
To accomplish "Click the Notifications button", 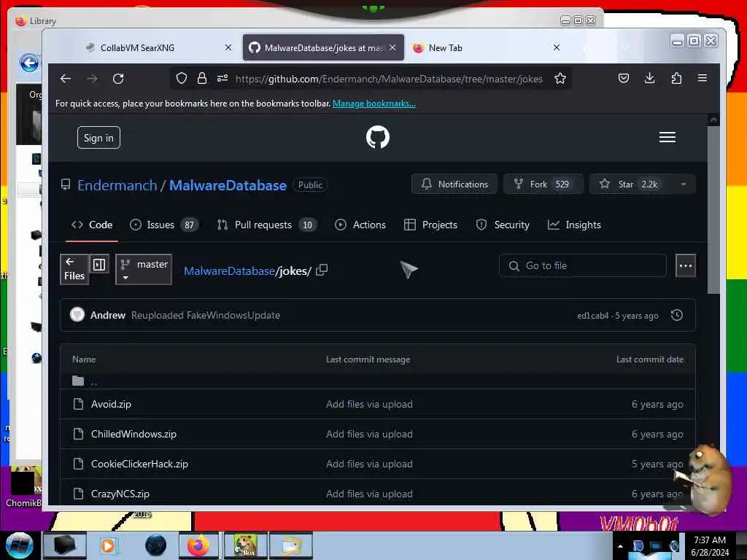I will click(x=454, y=184).
